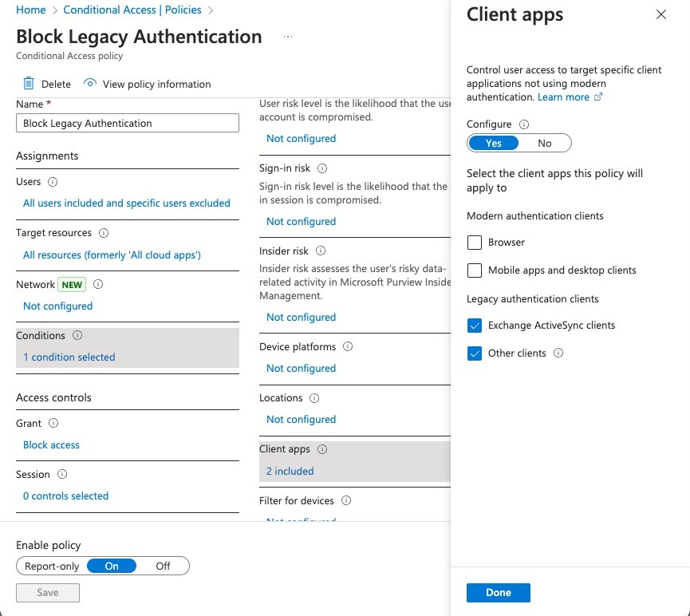Click the Done button

click(498, 593)
